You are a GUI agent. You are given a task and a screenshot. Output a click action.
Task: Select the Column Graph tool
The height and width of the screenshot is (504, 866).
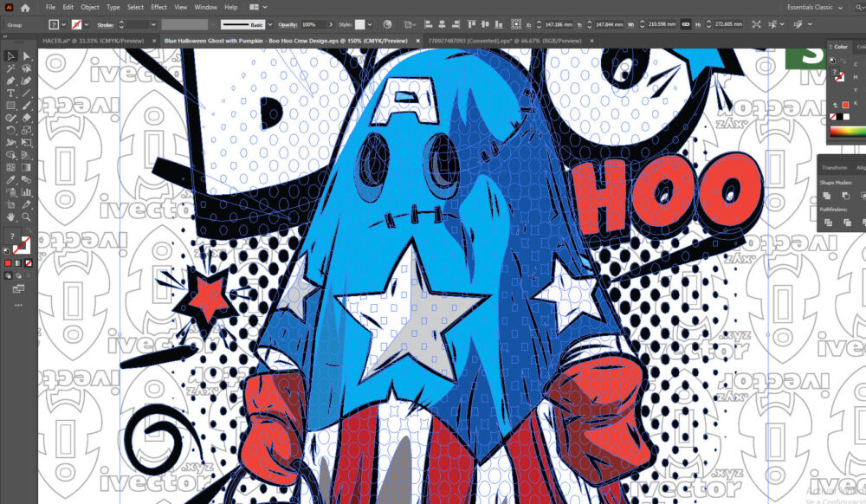[26, 192]
